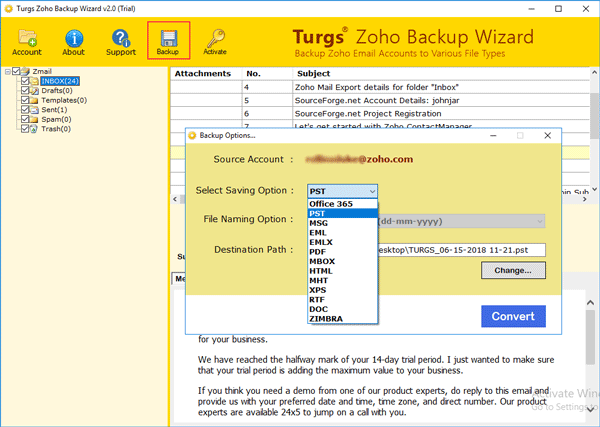Click the Trash folder icon
The width and height of the screenshot is (600, 427).
click(34, 129)
